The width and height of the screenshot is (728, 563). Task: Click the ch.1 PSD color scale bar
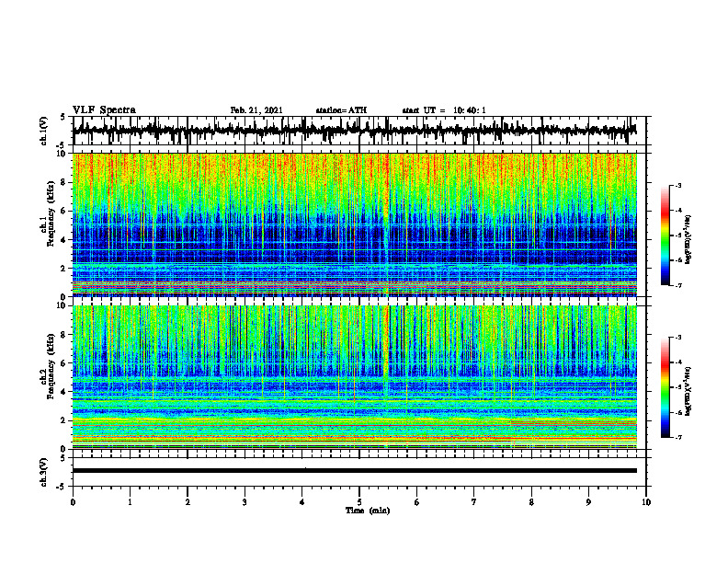[665, 236]
